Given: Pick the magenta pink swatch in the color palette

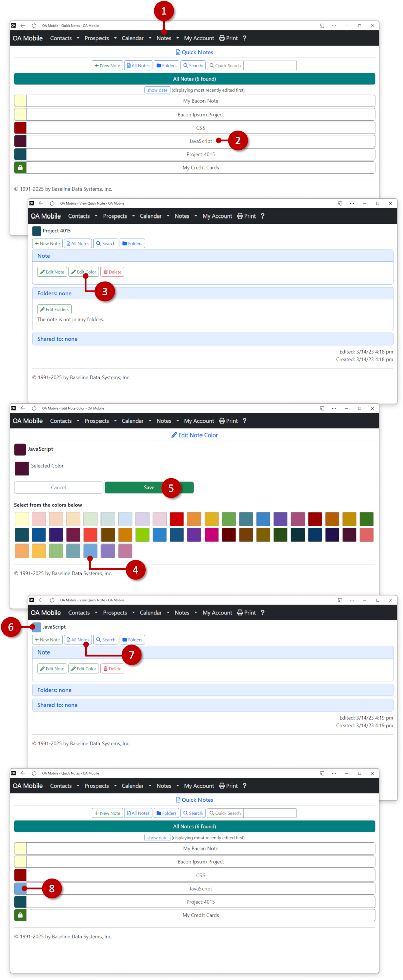Looking at the screenshot, I should (x=212, y=535).
